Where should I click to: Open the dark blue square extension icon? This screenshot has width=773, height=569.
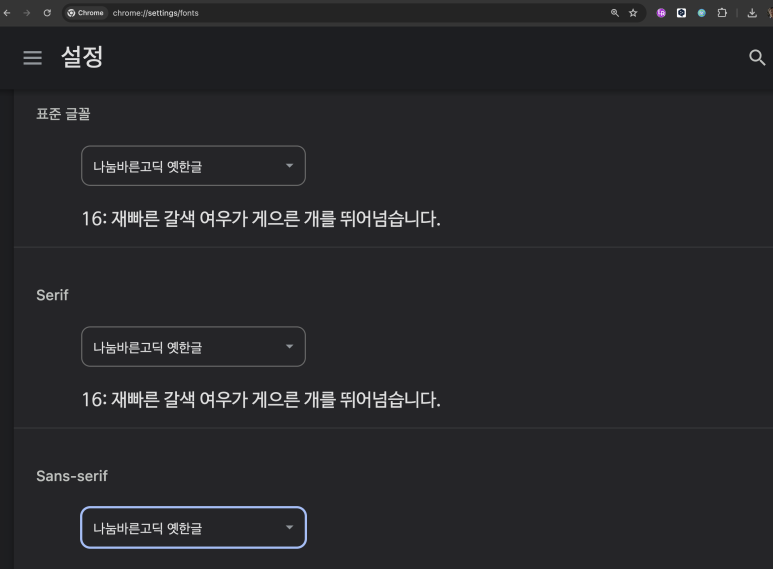coord(681,13)
